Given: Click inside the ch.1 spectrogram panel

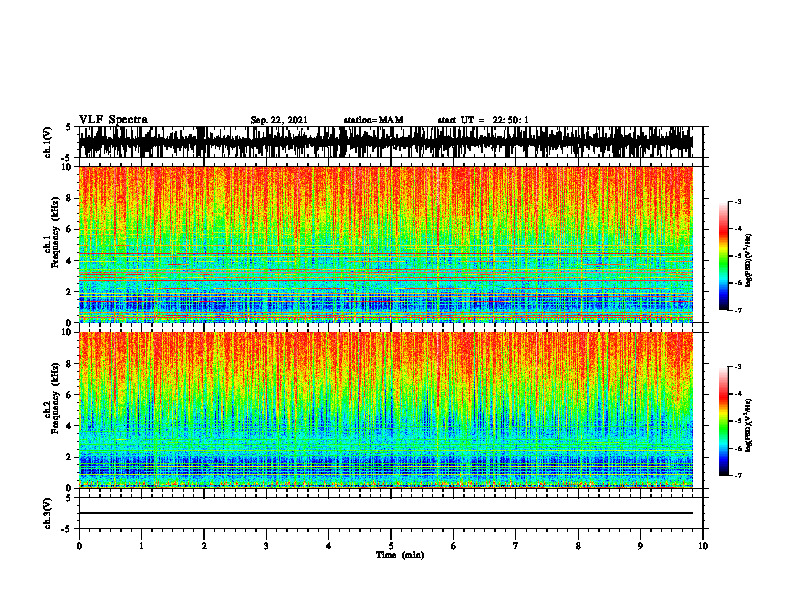Looking at the screenshot, I should coord(386,244).
